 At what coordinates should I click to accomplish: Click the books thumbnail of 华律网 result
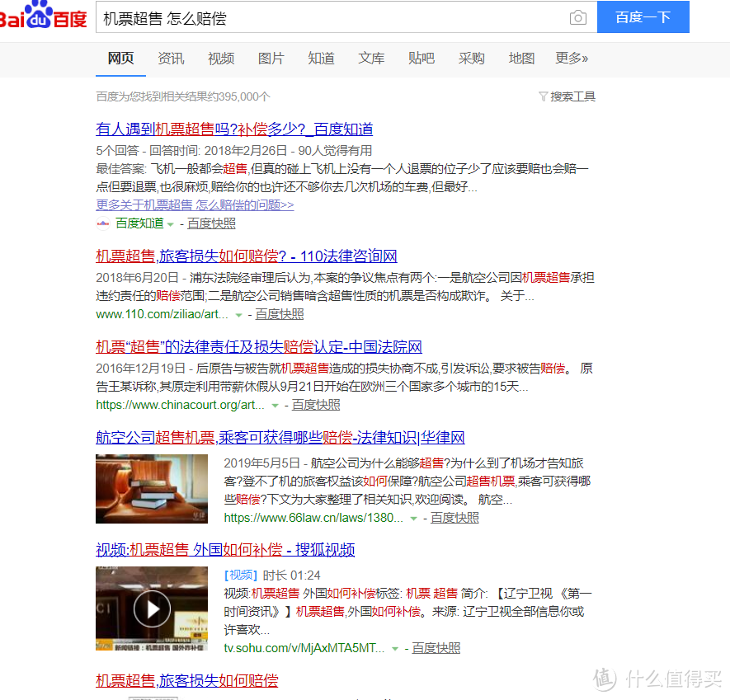(x=152, y=489)
